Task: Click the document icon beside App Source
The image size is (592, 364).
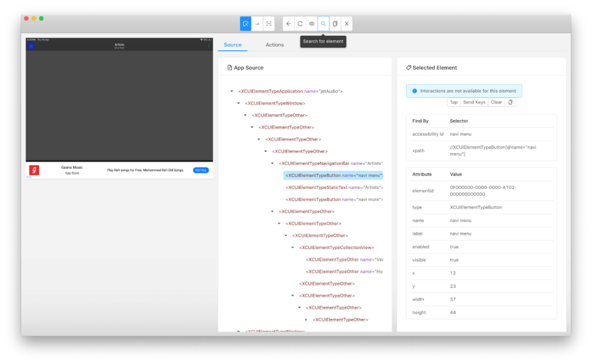Action: tap(229, 68)
